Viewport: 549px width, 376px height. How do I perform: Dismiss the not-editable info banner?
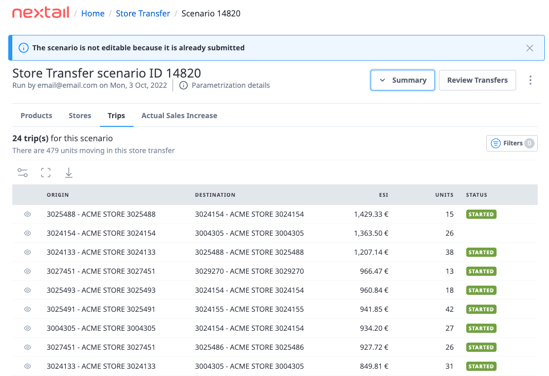click(529, 48)
